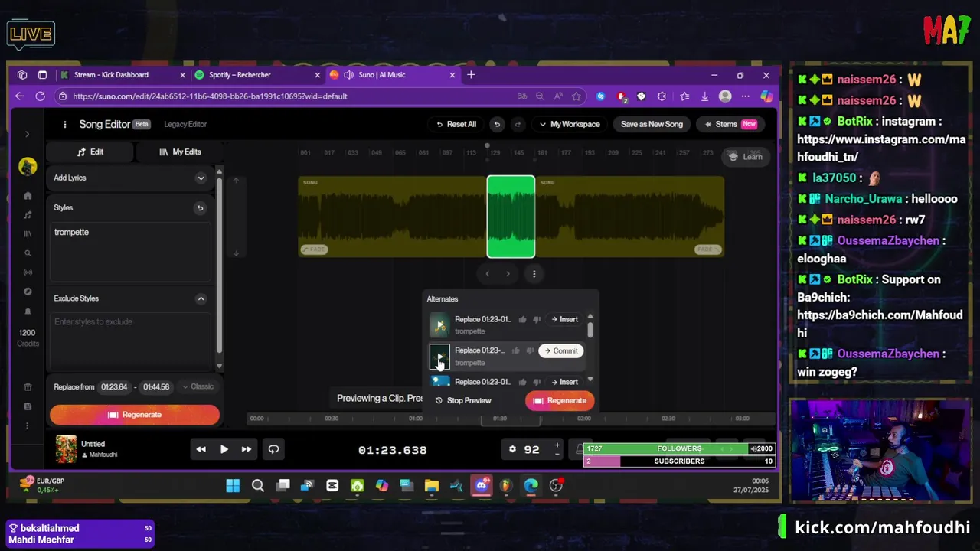
Task: Expand the collapsed sidebar with the arrow
Action: [27, 135]
